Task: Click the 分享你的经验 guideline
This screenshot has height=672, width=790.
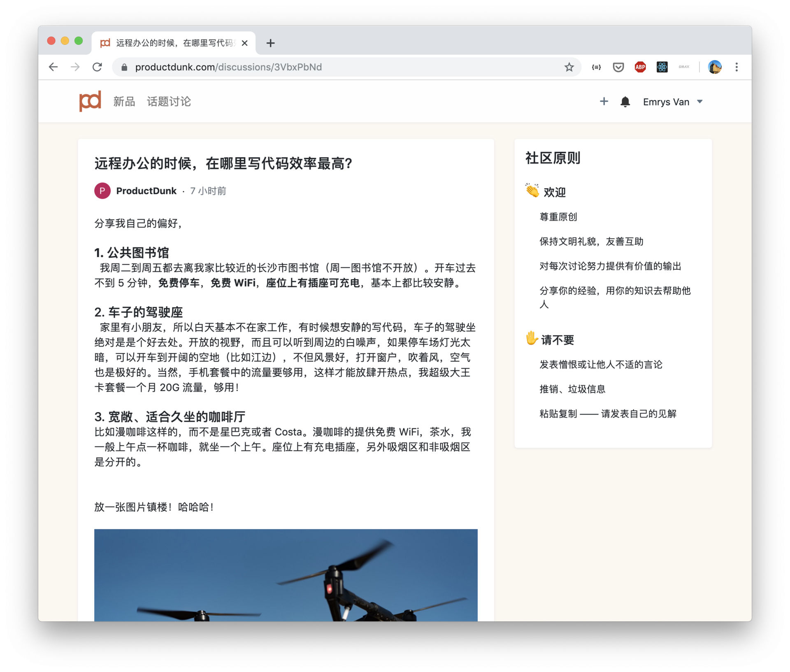Action: pos(615,298)
